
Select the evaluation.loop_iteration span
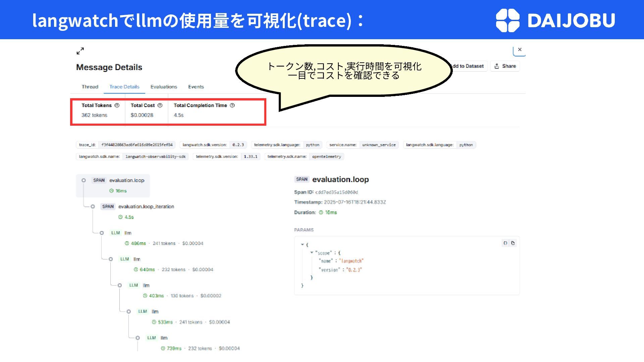point(146,206)
